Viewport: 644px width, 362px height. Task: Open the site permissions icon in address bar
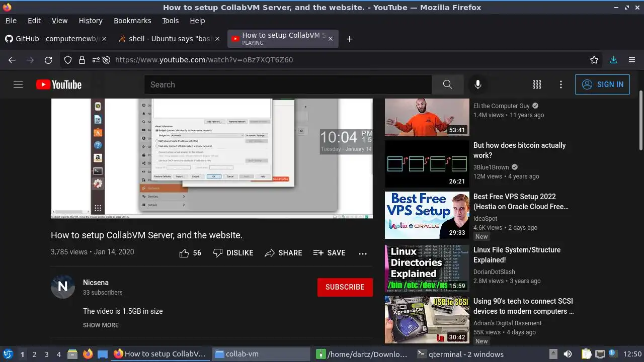[x=96, y=60]
